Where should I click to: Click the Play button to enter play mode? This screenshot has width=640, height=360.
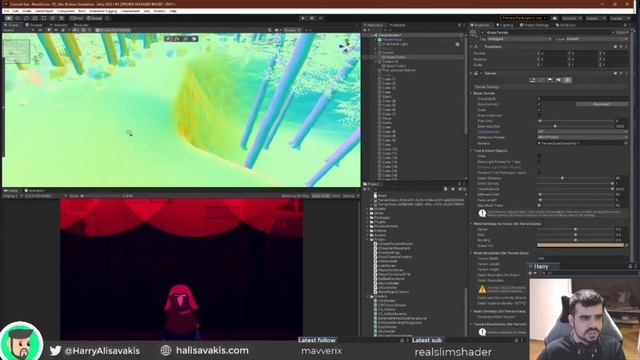[x=303, y=18]
